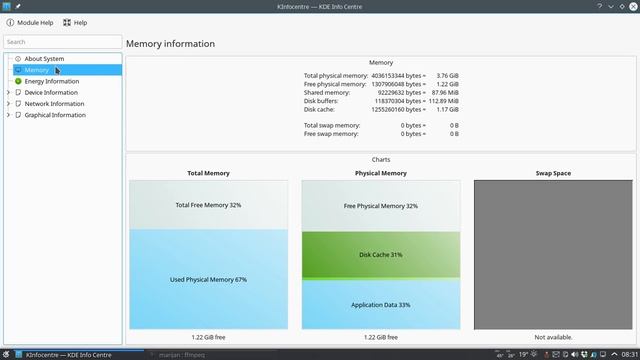Open the Network Information module

point(54,104)
